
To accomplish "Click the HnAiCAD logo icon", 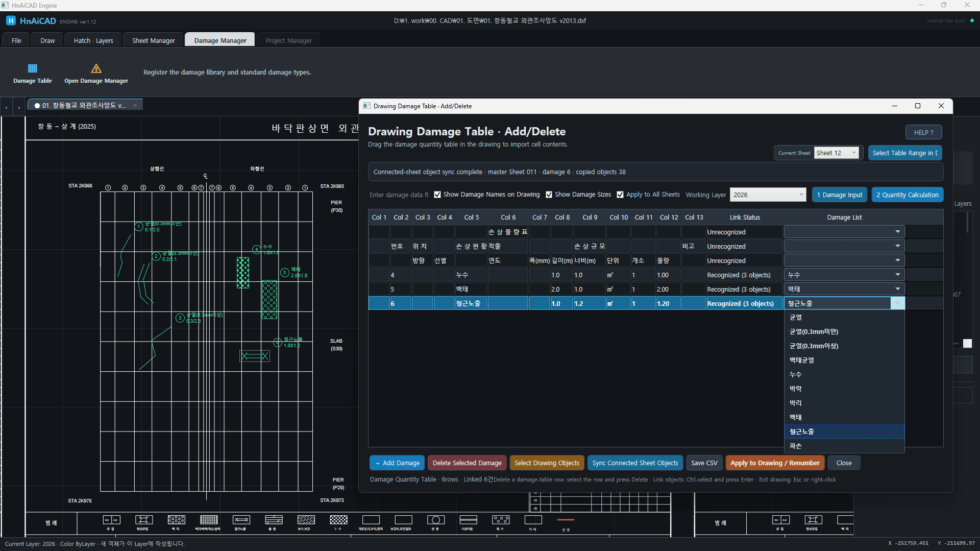I will [11, 21].
